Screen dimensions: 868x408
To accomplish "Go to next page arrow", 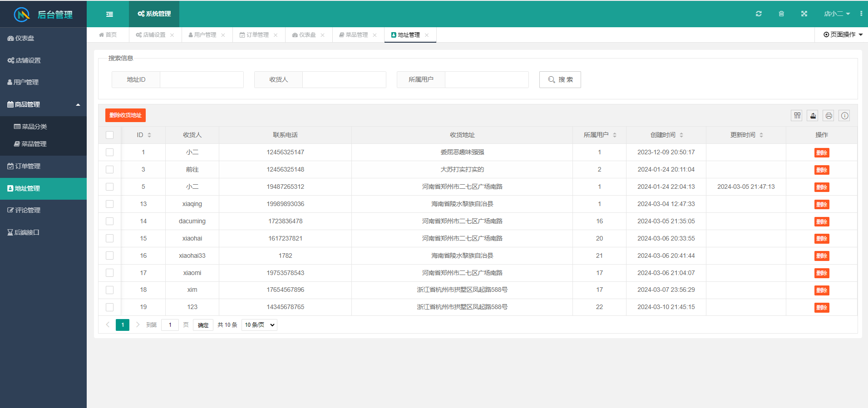I will click(138, 324).
